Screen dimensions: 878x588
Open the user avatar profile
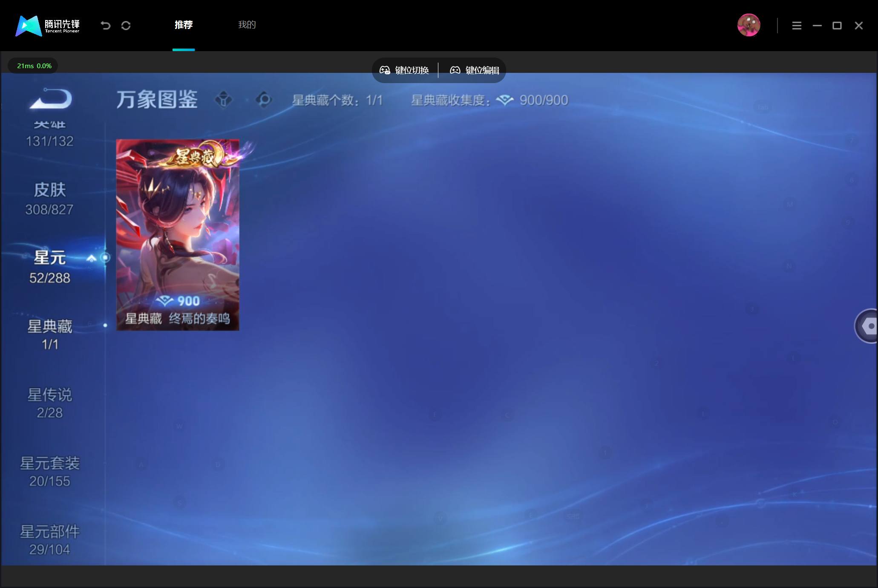pyautogui.click(x=748, y=25)
